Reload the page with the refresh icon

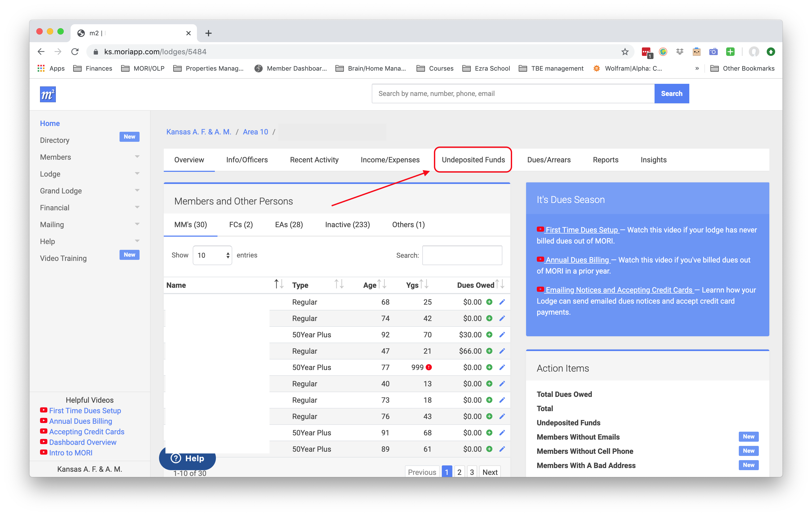[x=75, y=52]
